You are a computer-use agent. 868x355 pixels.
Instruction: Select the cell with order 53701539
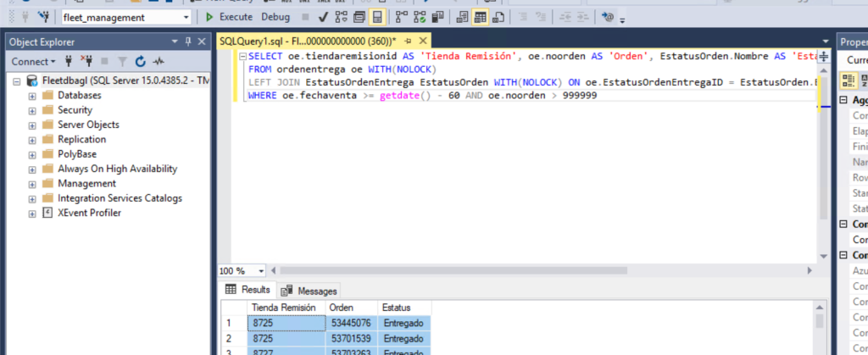point(352,338)
